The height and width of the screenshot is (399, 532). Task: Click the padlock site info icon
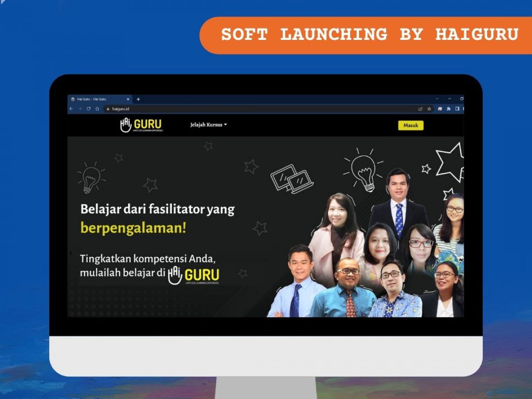click(108, 109)
